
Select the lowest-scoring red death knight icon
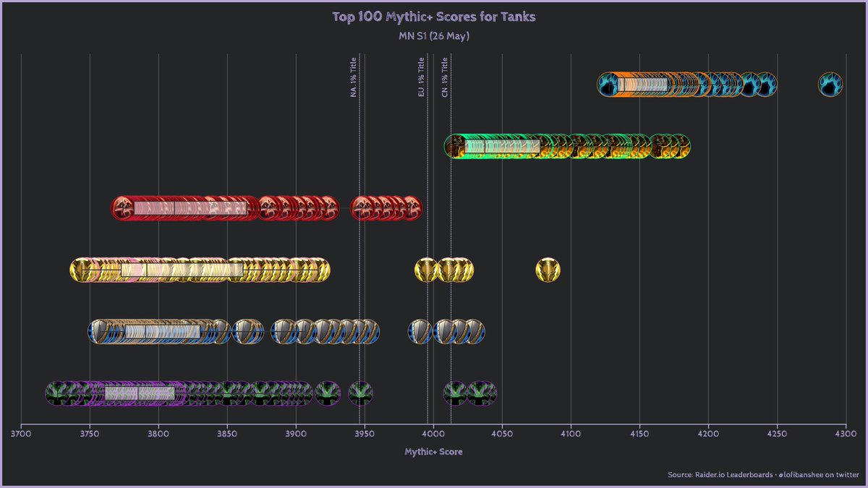tap(123, 208)
